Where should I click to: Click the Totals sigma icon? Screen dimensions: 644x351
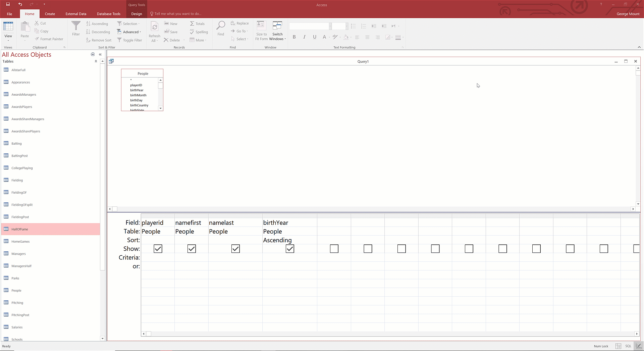point(192,24)
